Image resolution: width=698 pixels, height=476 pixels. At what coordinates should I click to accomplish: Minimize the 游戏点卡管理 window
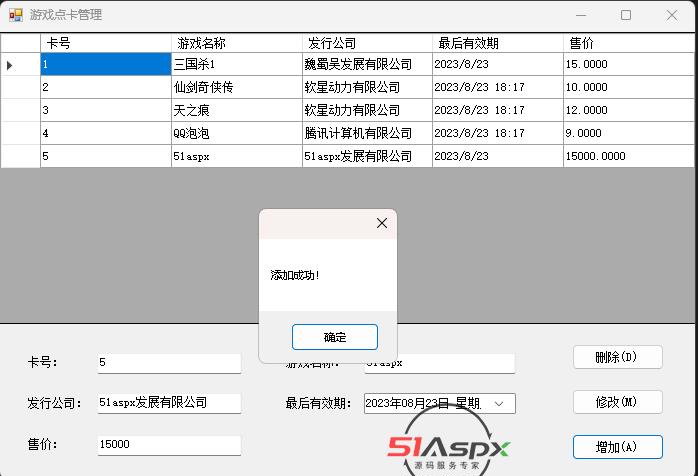581,15
